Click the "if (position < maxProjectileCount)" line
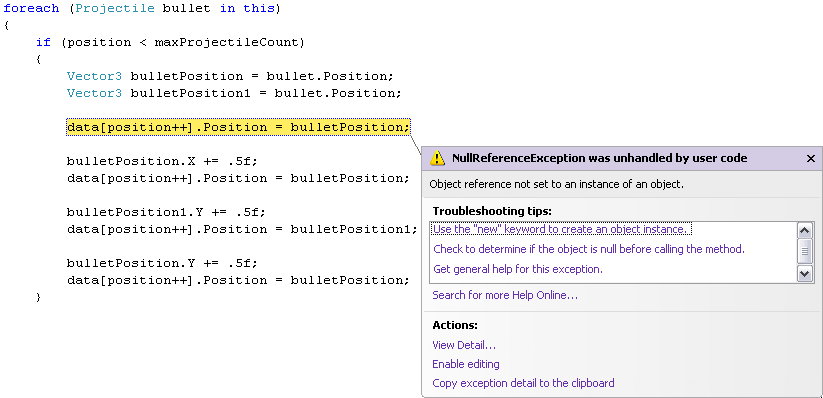Screen dimensions: 823x398 170,42
